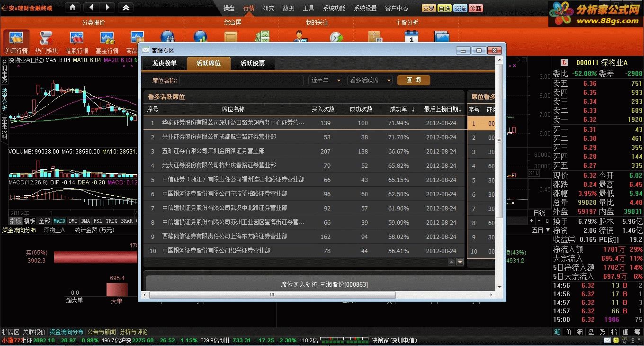This screenshot has height=346, width=644.
Task: Click the 笔 tab at bottom right
Action: click(x=558, y=332)
